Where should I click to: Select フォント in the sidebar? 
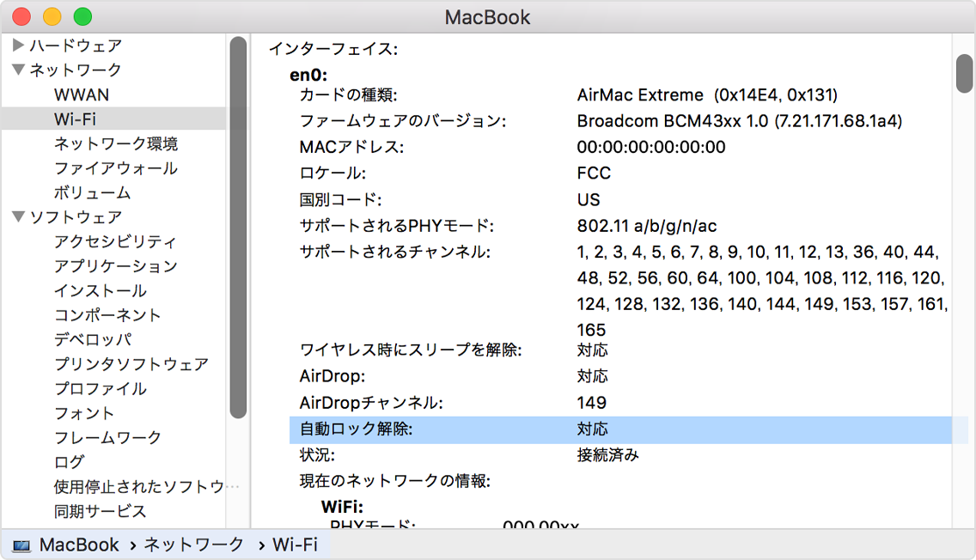tap(84, 413)
